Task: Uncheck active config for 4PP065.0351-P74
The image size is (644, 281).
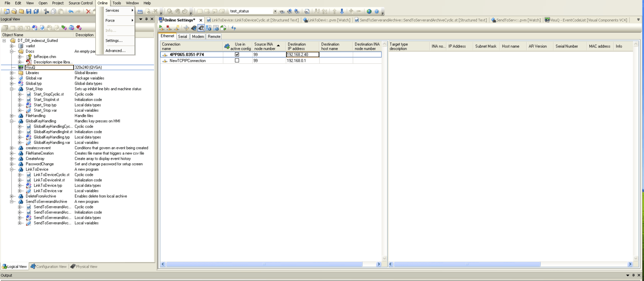Action: [x=237, y=54]
